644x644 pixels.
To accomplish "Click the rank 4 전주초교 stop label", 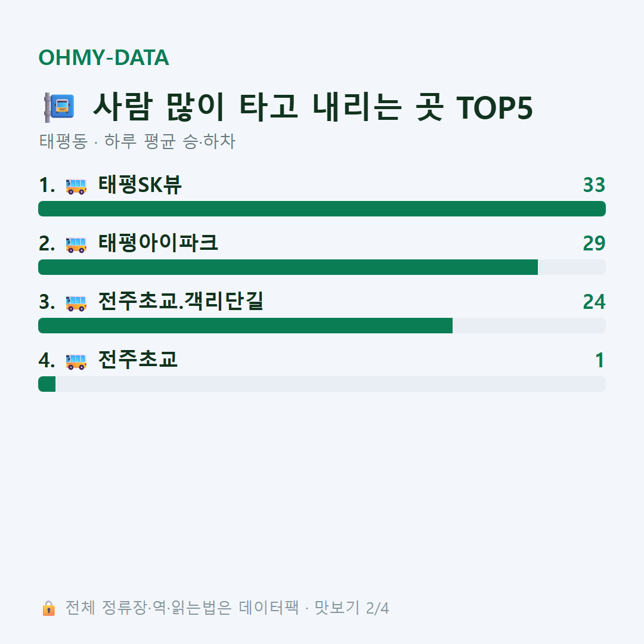I will click(x=138, y=360).
